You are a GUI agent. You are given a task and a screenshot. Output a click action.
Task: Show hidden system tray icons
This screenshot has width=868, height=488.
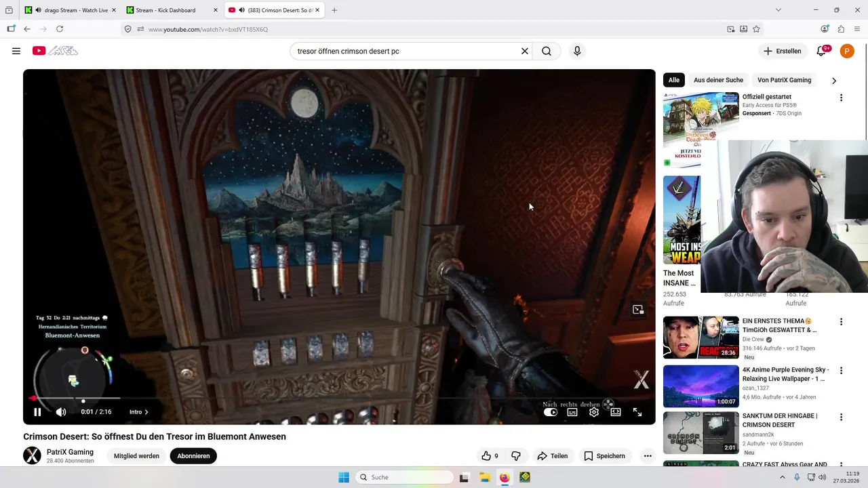tap(783, 477)
